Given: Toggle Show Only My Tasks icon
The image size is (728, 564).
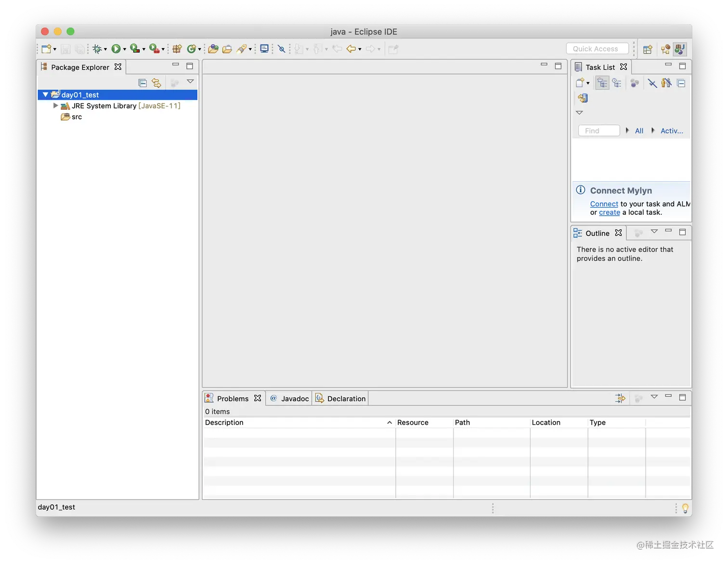Looking at the screenshot, I should (x=666, y=83).
